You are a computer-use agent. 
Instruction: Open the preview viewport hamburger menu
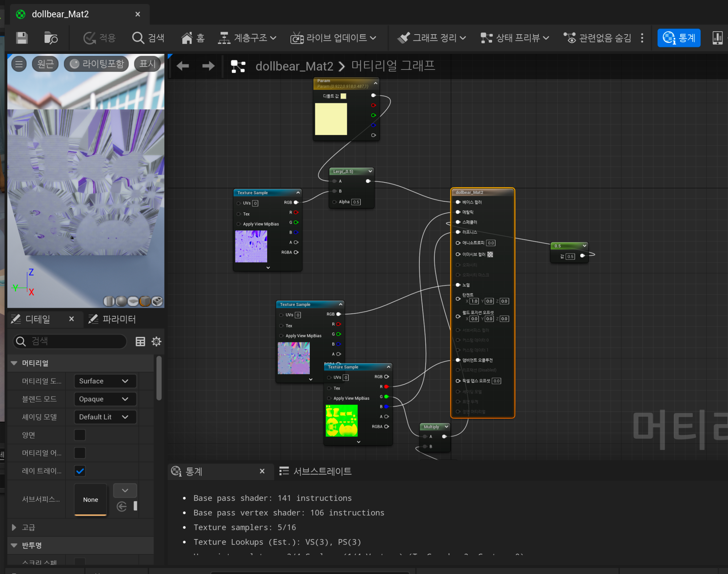(x=19, y=64)
